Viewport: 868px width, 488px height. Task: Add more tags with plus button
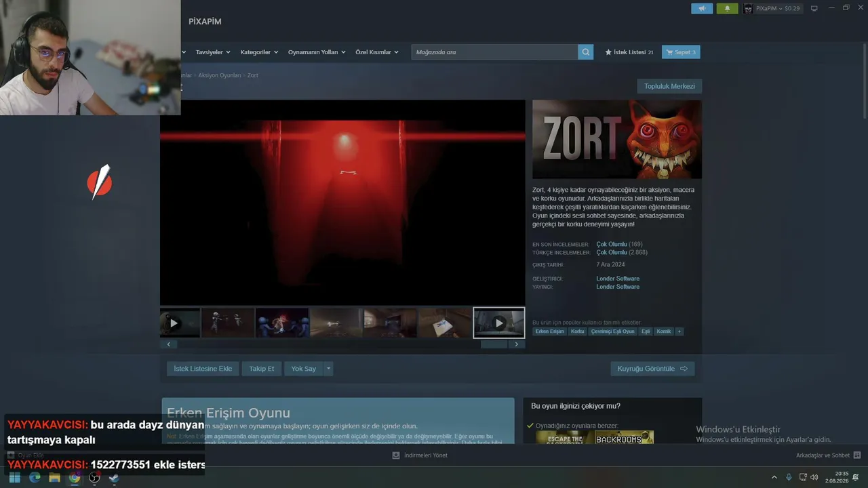tap(679, 331)
